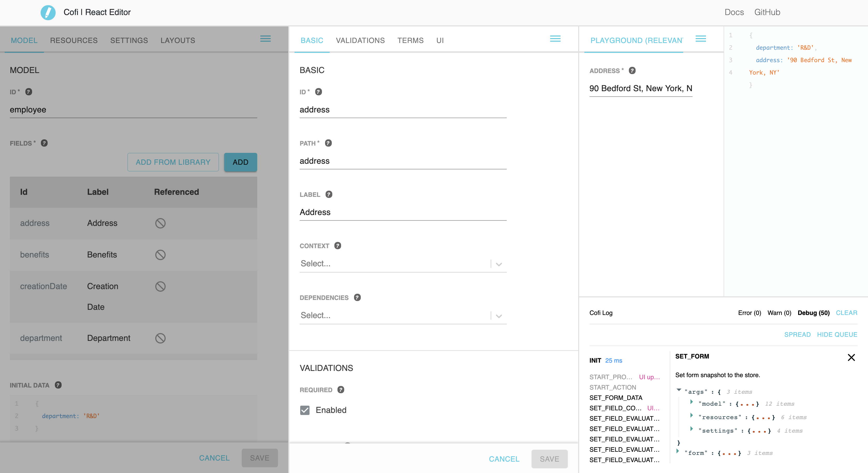Open the hamburger menu beside the UI tab
Image resolution: width=868 pixels, height=473 pixels.
tap(555, 39)
